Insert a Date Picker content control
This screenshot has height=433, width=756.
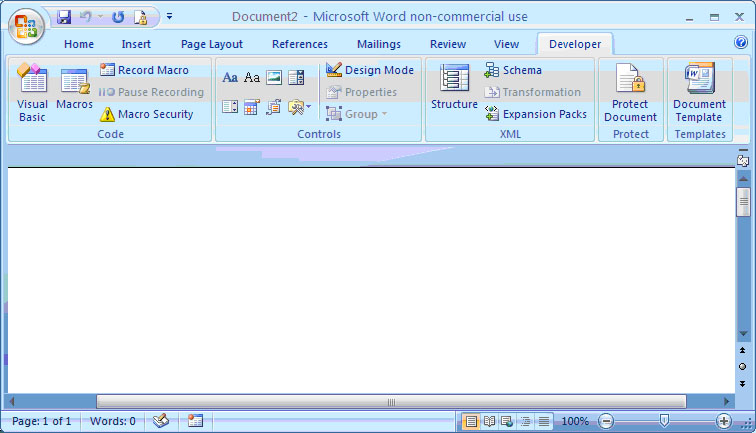point(252,107)
